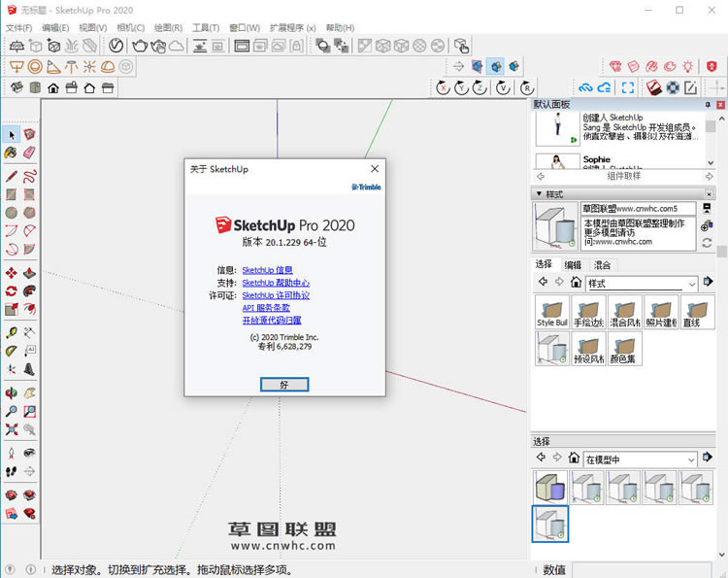The image size is (728, 578).
Task: Open details arrow beside 样式 dropdown
Action: 708,281
